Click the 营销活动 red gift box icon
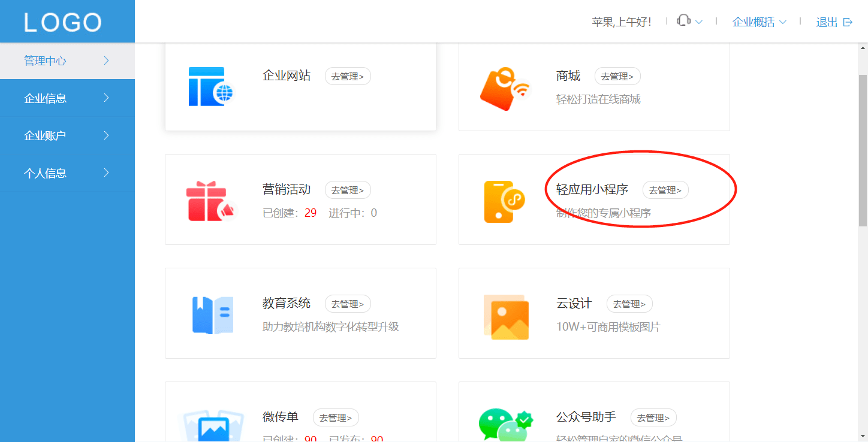868x442 pixels. (210, 201)
